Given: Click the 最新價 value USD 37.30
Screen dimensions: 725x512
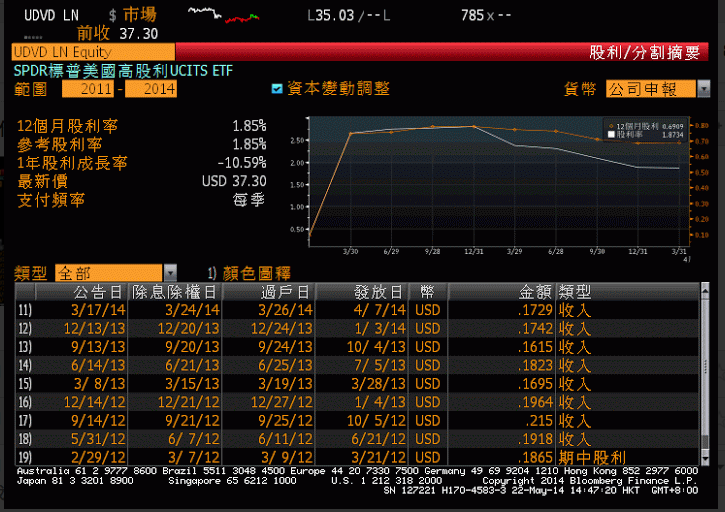Looking at the screenshot, I should (234, 181).
